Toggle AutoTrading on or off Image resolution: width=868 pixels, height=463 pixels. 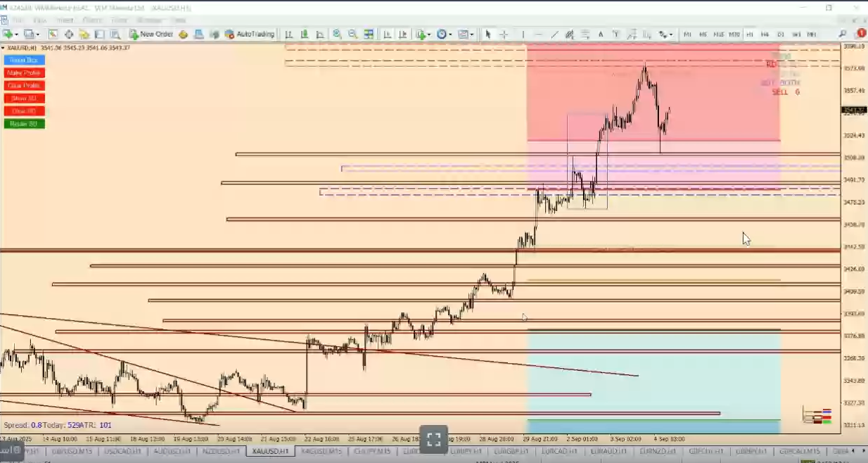(250, 34)
